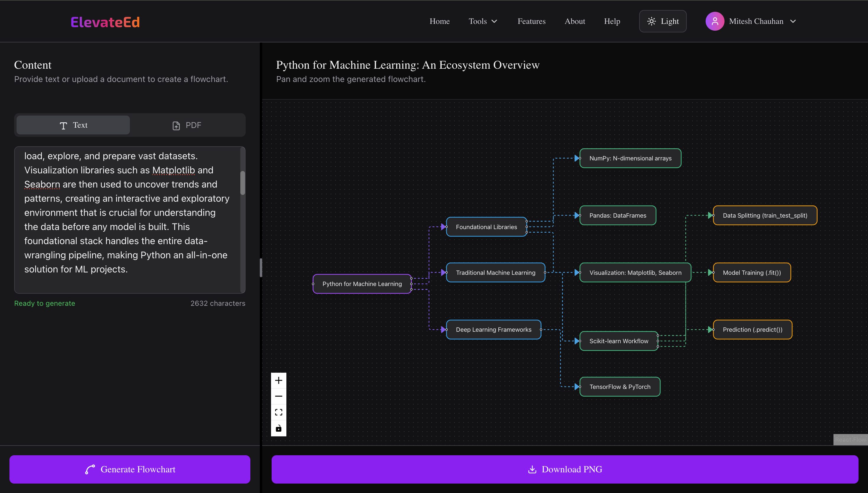This screenshot has width=868, height=493.
Task: Select fit view to frame the flowchart
Action: (279, 412)
